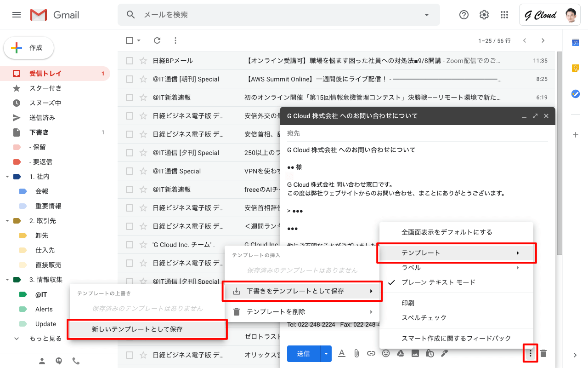This screenshot has height=368, width=588.
Task: Expand the ラベル submenu
Action: 456,268
